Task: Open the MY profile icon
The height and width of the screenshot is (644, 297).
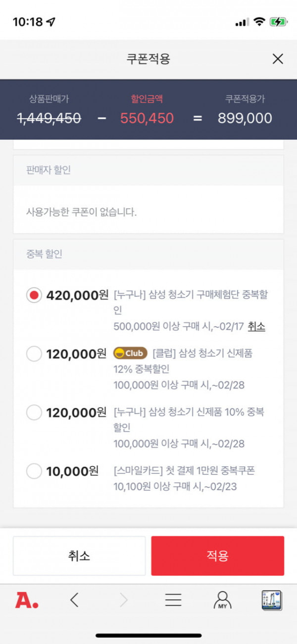Action: [222, 600]
